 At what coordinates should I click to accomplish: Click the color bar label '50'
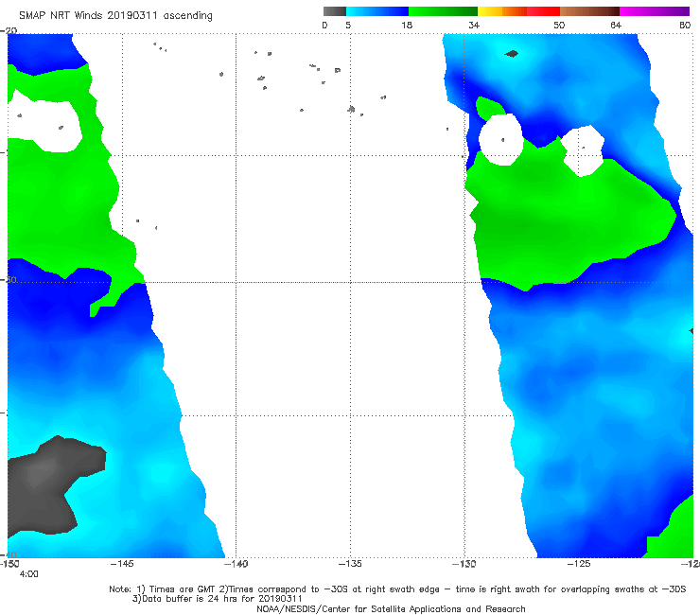[559, 25]
